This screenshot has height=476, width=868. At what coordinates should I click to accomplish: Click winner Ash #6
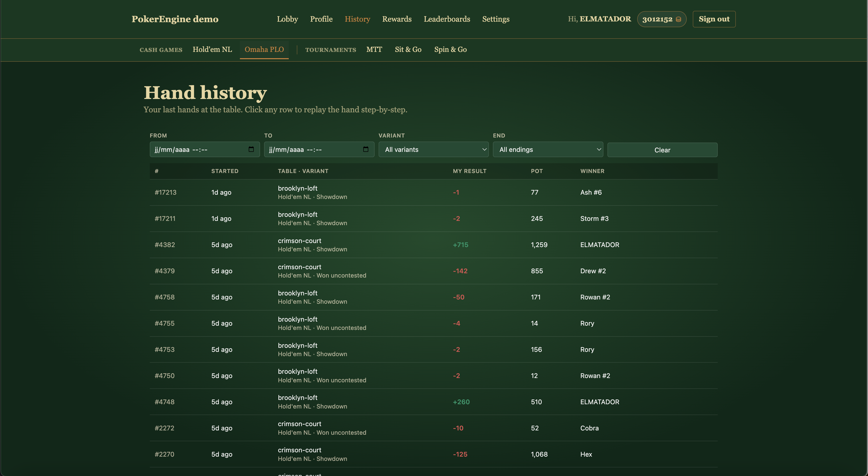pos(591,192)
